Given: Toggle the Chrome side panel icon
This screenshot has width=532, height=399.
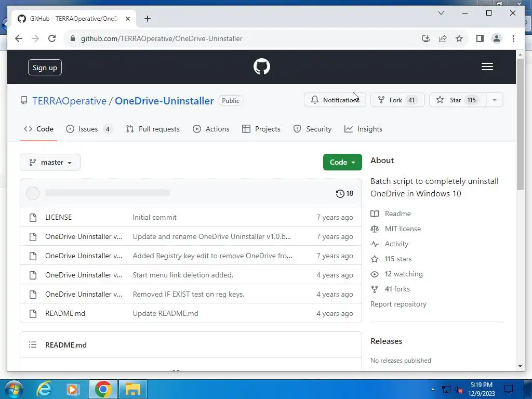Looking at the screenshot, I should 480,38.
